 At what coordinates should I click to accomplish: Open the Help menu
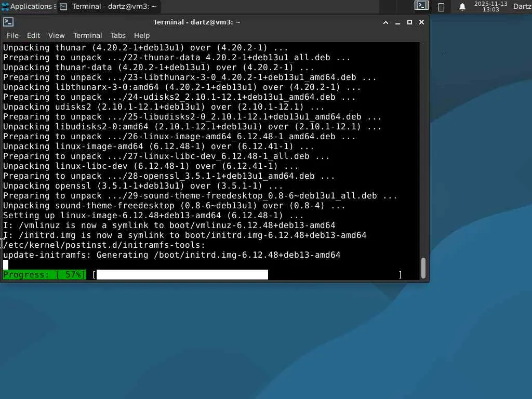tap(141, 35)
